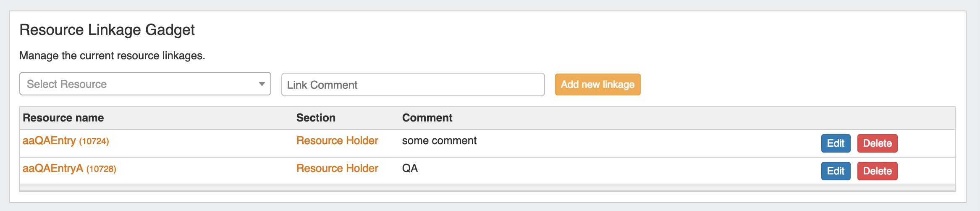This screenshot has height=211, width=980.
Task: Delete the aaQAEntryA linkage
Action: click(877, 171)
